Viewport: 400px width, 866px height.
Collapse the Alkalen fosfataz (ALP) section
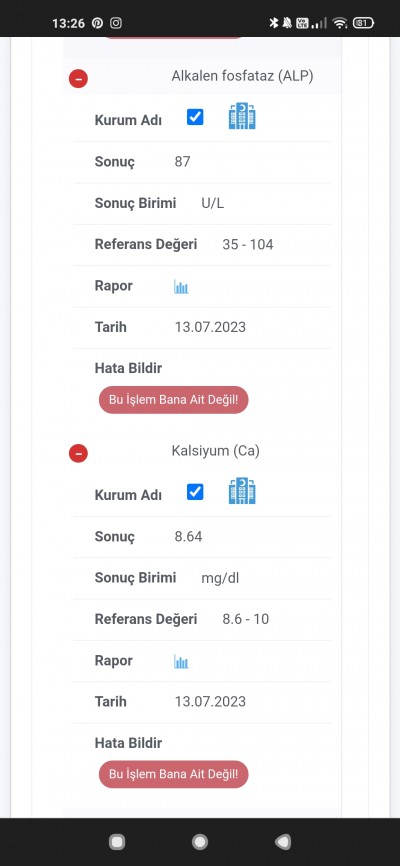(78, 79)
